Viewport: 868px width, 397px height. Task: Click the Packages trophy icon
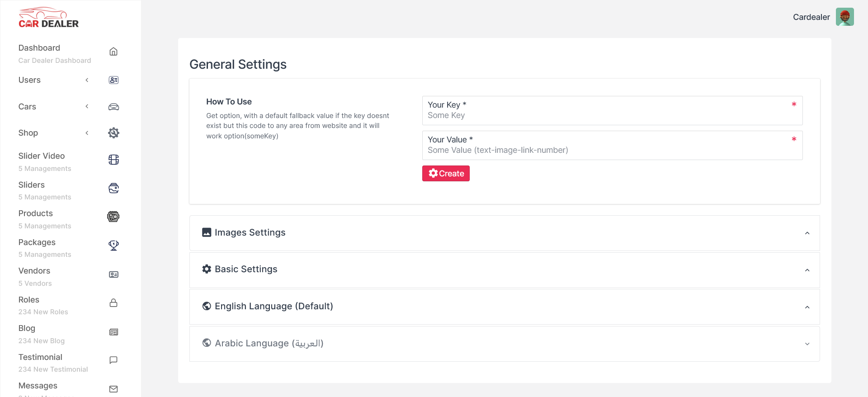pos(113,246)
